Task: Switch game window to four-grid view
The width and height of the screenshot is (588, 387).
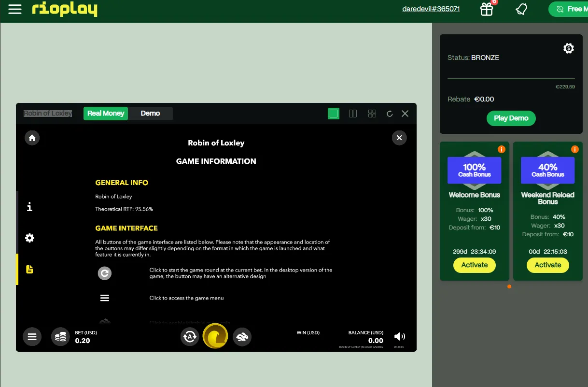Action: coord(372,114)
